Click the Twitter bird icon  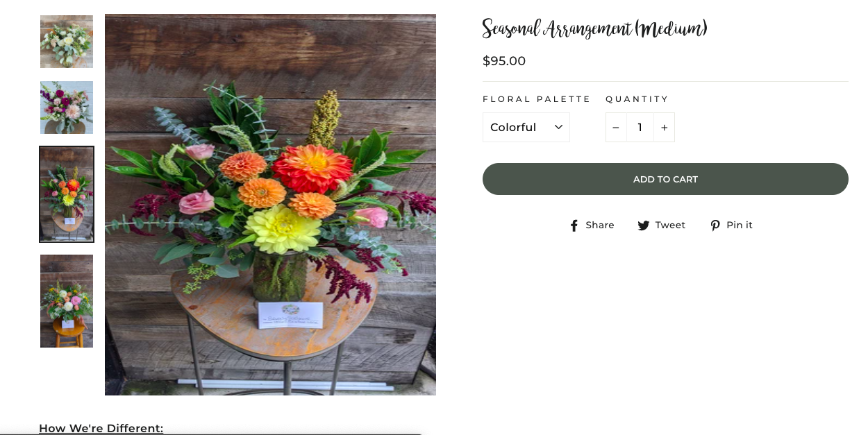[644, 225]
